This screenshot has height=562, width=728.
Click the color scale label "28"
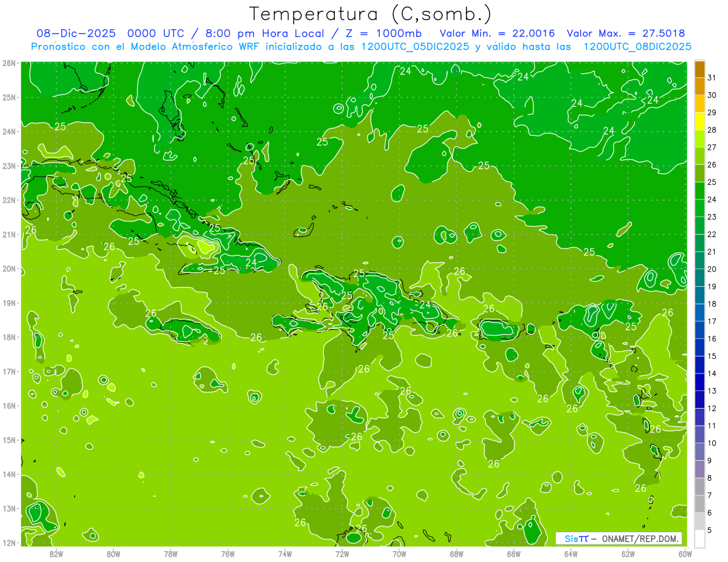coord(712,130)
